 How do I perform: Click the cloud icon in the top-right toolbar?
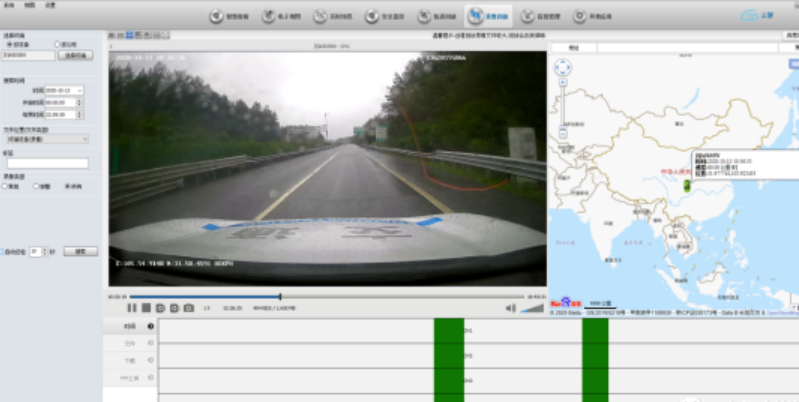coord(749,16)
